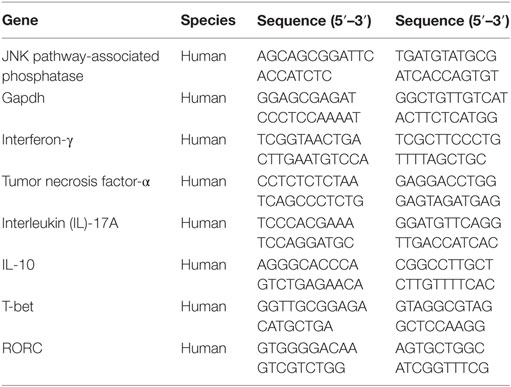Select the IL-10 gene label

[x=18, y=265]
